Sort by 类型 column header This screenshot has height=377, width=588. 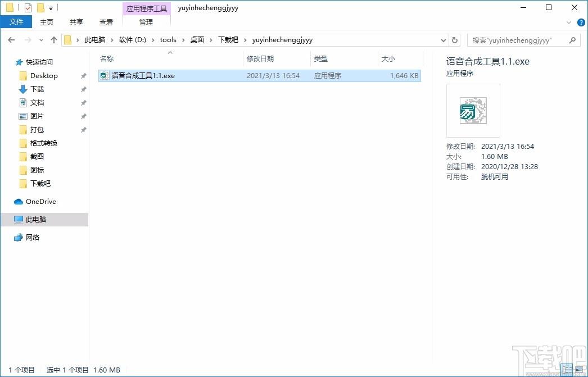point(320,59)
